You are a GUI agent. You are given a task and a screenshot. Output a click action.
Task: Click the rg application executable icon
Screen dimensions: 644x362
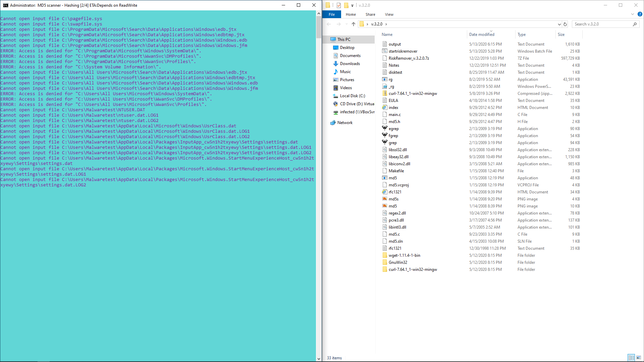tap(384, 79)
